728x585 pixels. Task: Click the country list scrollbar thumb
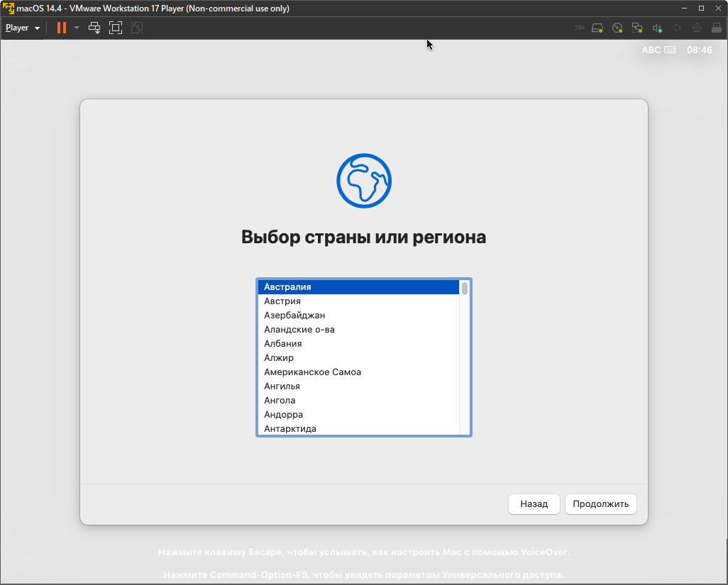(465, 288)
